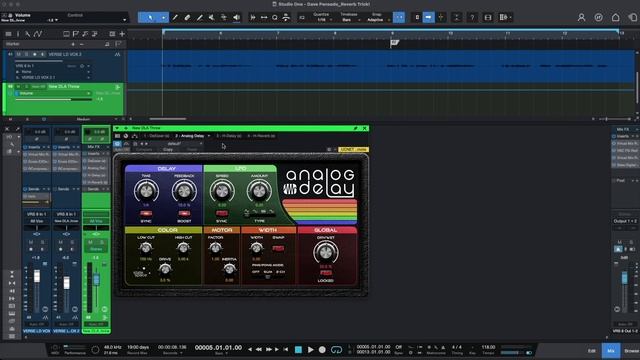This screenshot has height=360, width=640.
Task: Go to the Start page home icon
Action: (x=616, y=18)
